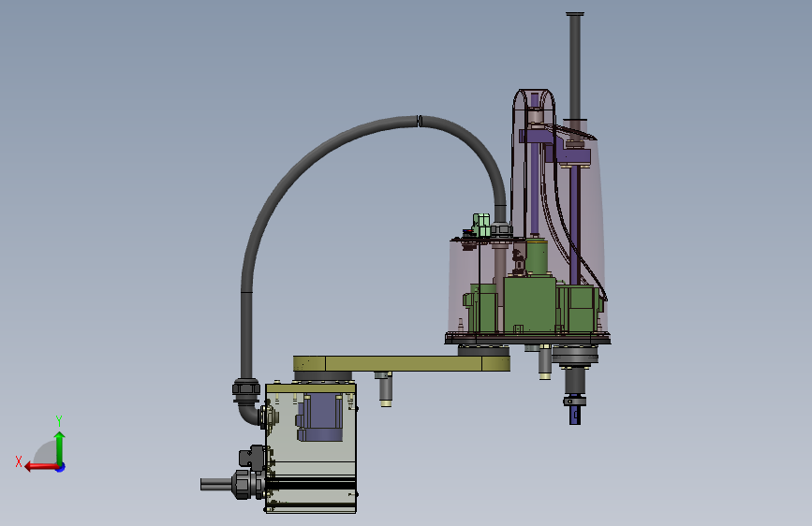Select the blue motor inside the base
This screenshot has height=526, width=812.
[x=320, y=418]
